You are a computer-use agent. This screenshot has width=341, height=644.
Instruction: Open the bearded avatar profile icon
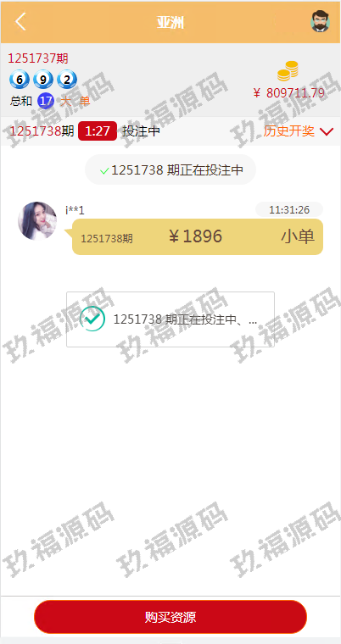(x=320, y=21)
